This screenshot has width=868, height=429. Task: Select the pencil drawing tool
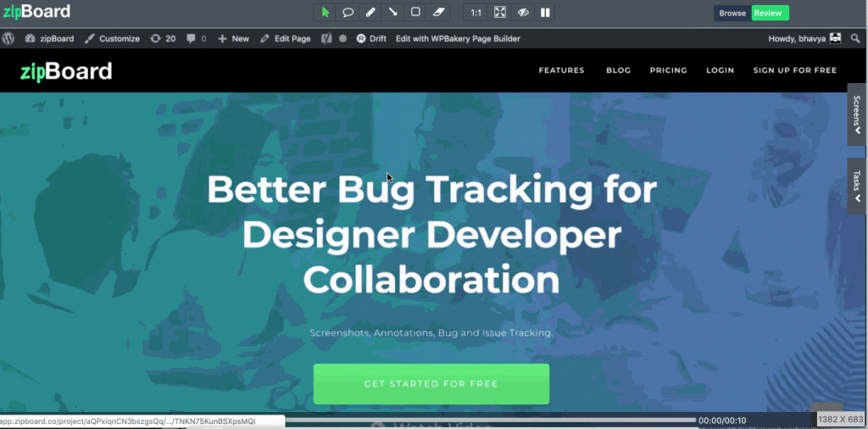click(x=371, y=13)
